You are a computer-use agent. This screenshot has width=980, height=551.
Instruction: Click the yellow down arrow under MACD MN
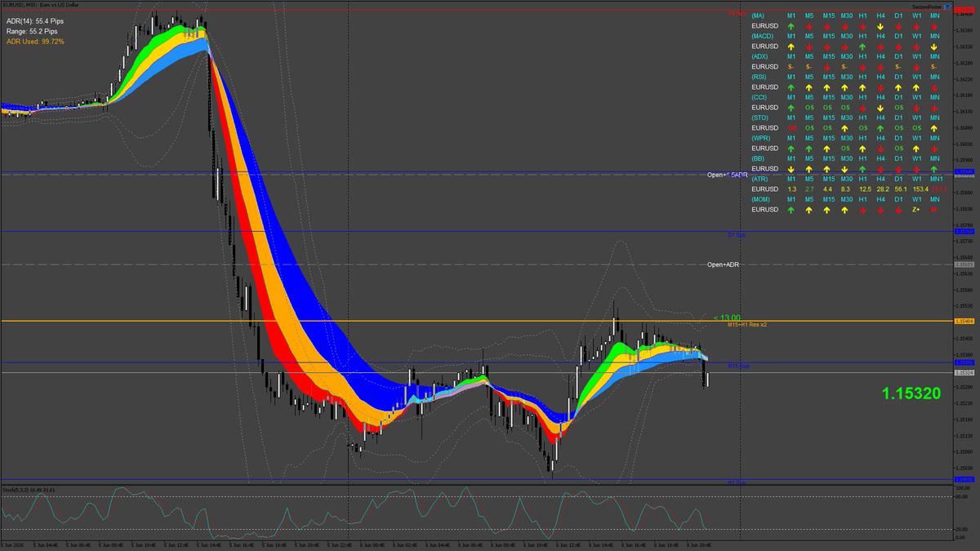click(x=934, y=47)
